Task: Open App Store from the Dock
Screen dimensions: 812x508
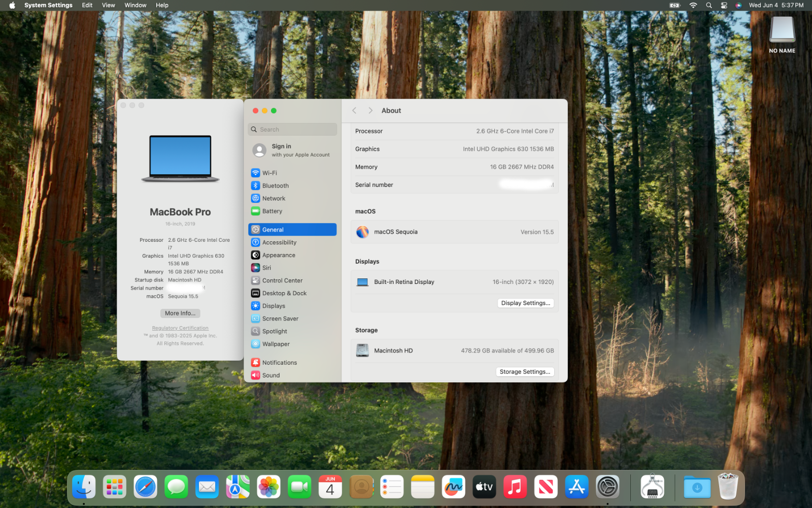Action: (x=577, y=487)
